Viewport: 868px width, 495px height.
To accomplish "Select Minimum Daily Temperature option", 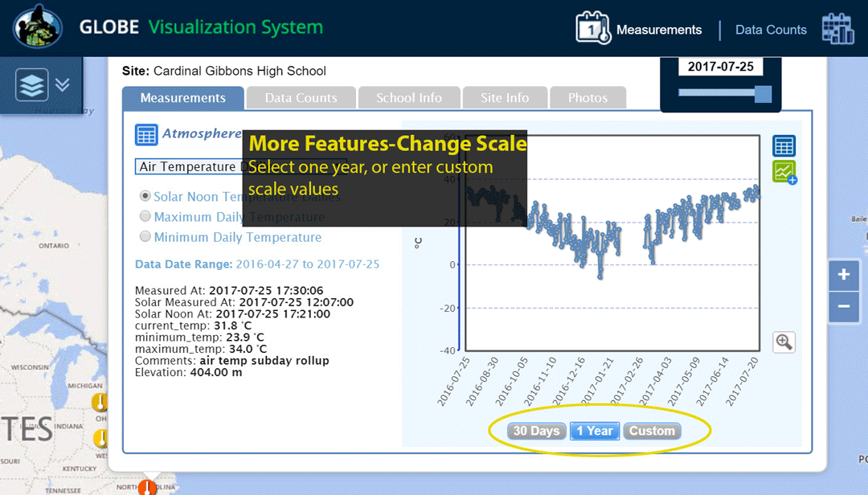I will pyautogui.click(x=145, y=237).
